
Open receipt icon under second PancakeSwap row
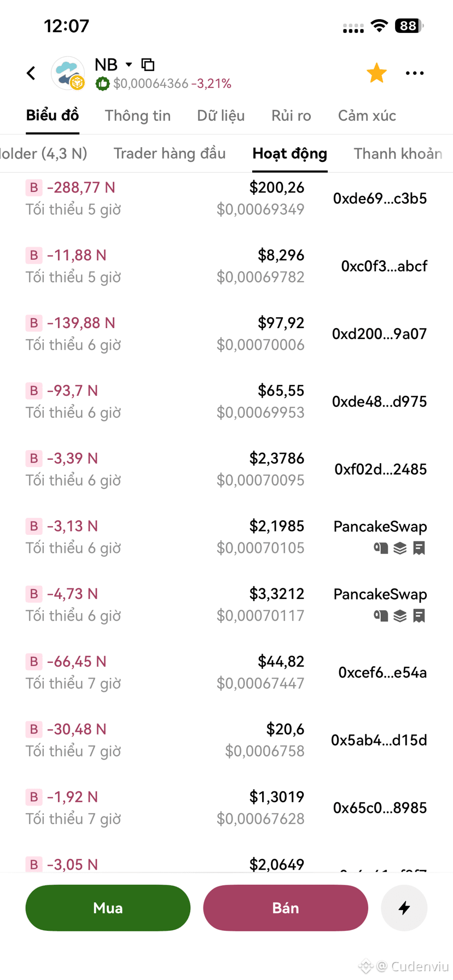click(x=419, y=616)
